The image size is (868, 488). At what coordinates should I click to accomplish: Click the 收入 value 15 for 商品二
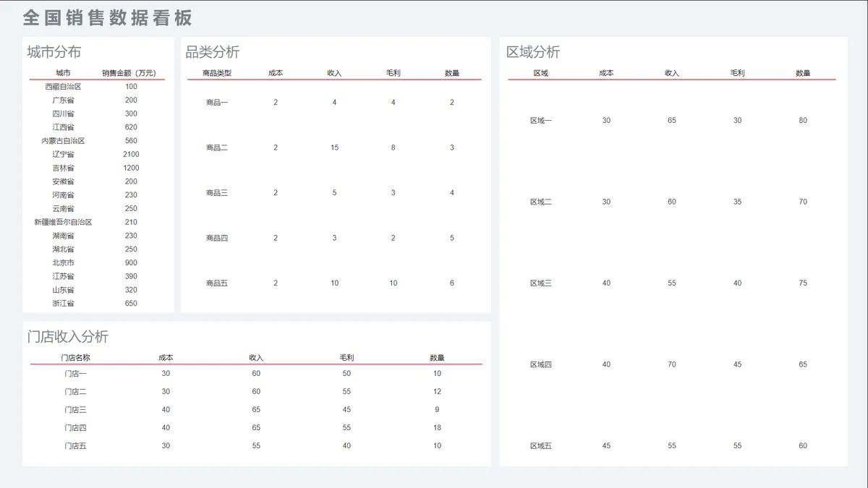[x=334, y=147]
